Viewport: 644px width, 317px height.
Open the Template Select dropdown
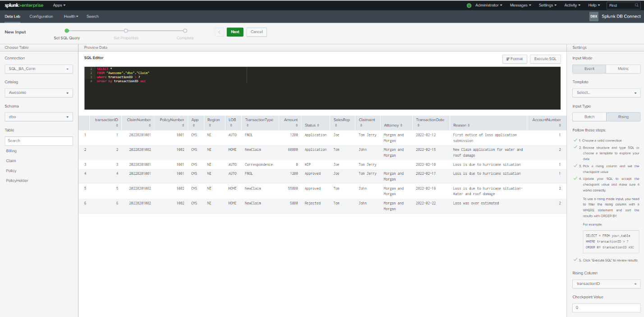click(606, 93)
